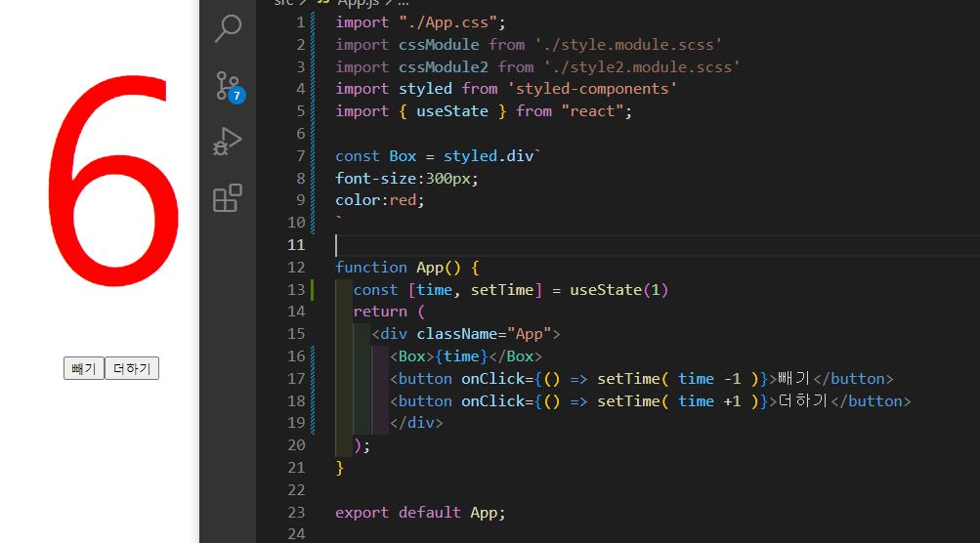Screen dimensions: 980x543
Task: Click the App.js breadcrumb item
Action: coord(359,3)
